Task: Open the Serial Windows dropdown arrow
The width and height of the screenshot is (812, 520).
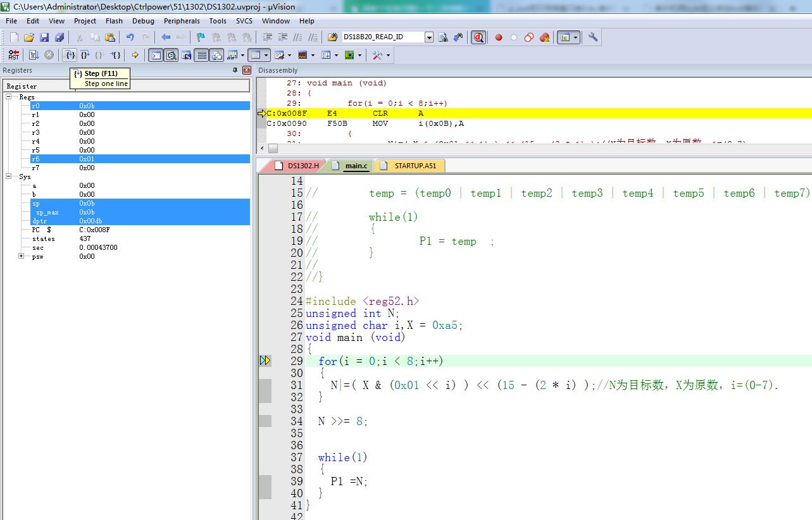Action: [x=289, y=55]
